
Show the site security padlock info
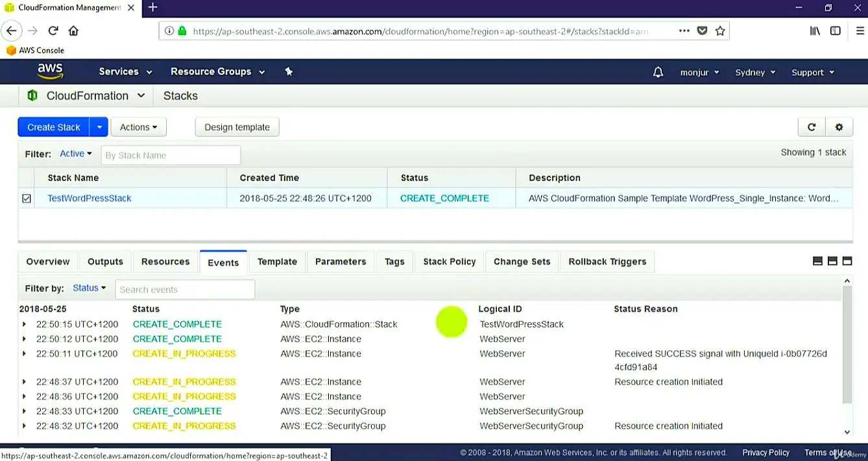[182, 30]
